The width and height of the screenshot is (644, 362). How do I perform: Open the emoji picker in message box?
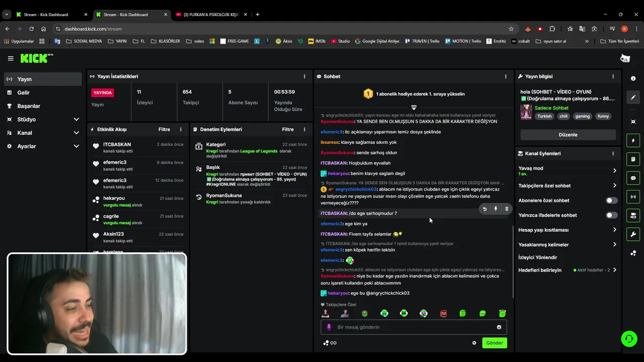point(499,327)
